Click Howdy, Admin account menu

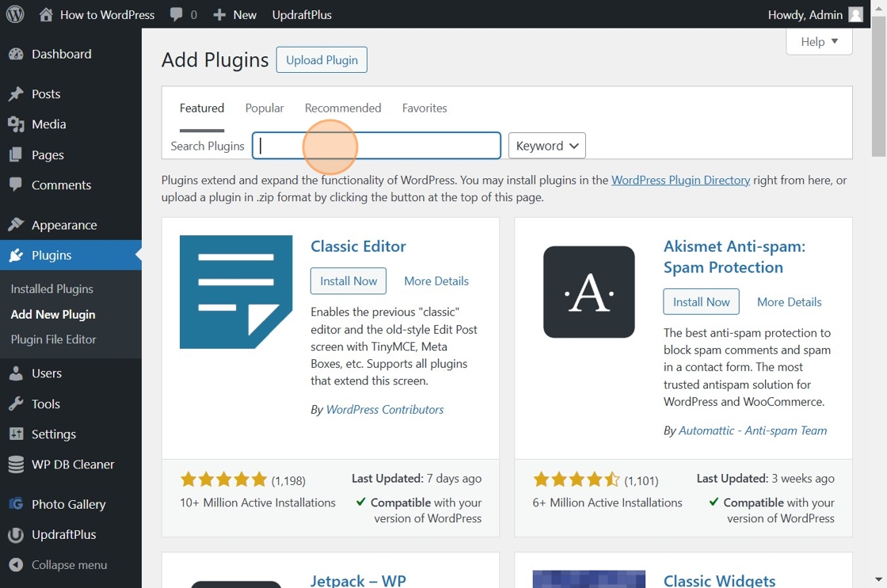pyautogui.click(x=815, y=15)
